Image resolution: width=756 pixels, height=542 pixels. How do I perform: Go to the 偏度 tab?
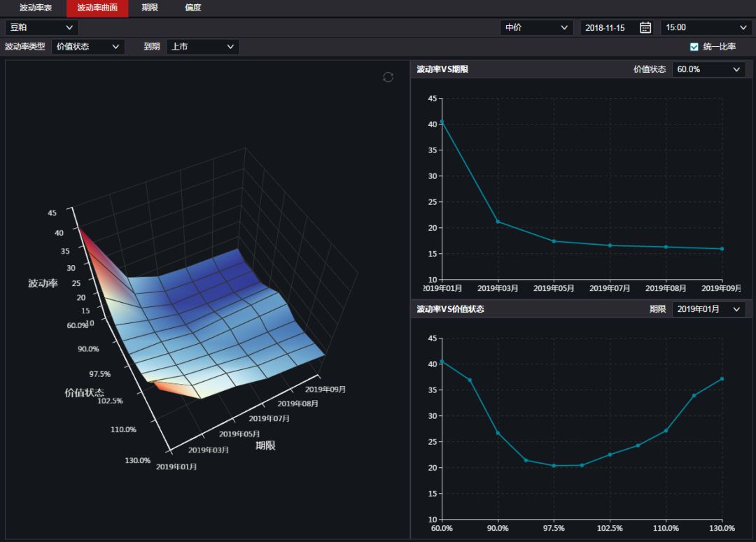(x=193, y=8)
